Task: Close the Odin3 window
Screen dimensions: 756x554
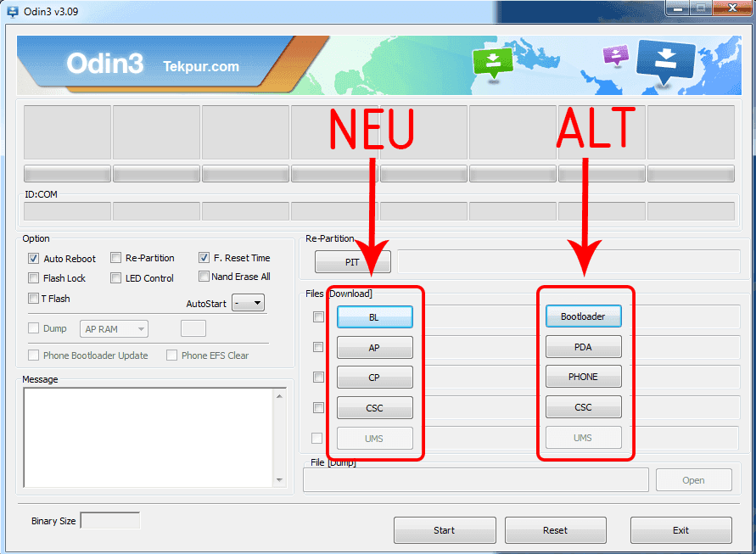Action: pos(732,8)
